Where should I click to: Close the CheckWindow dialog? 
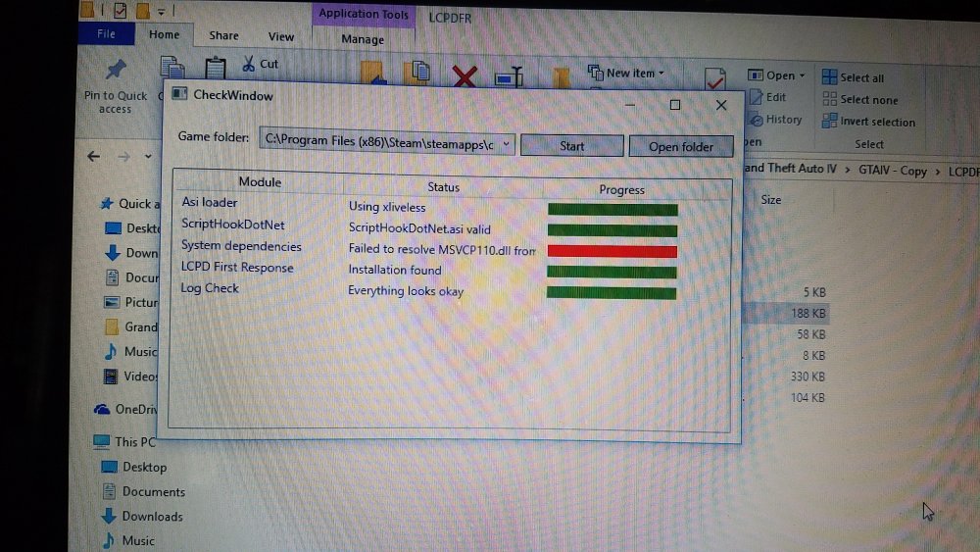coord(721,105)
